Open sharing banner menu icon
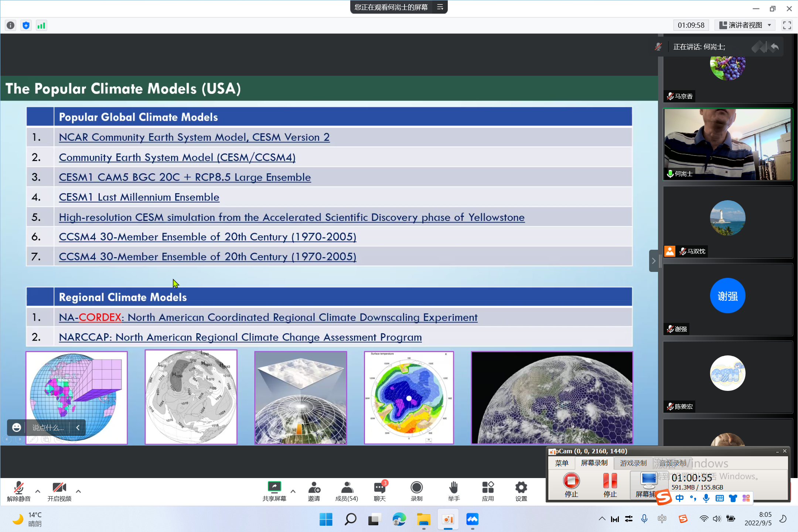The width and height of the screenshot is (798, 532). [x=440, y=7]
